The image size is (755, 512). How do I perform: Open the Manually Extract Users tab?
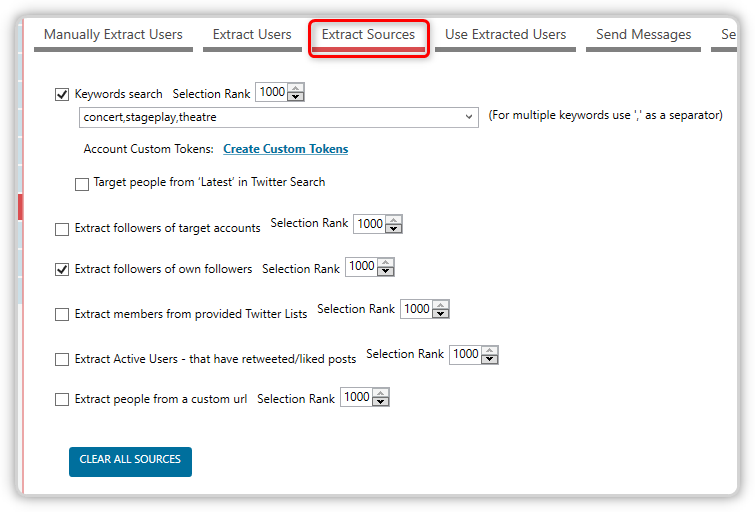coord(113,35)
